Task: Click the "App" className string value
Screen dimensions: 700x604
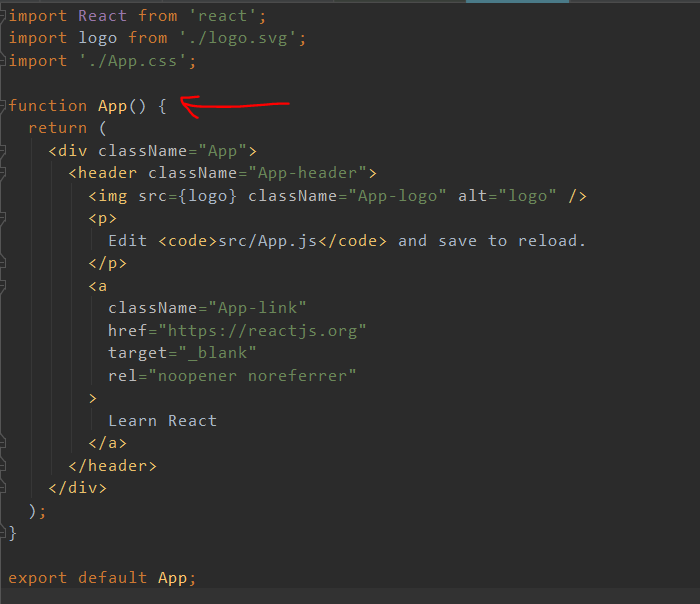Action: [222, 151]
